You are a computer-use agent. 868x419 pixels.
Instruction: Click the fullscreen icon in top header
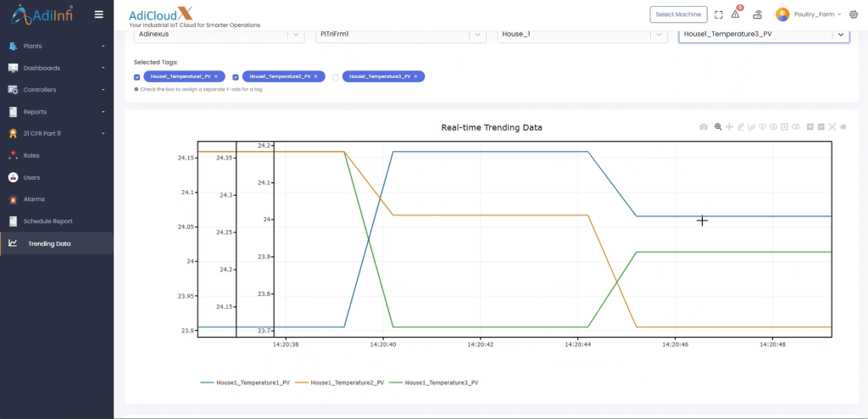(x=719, y=15)
